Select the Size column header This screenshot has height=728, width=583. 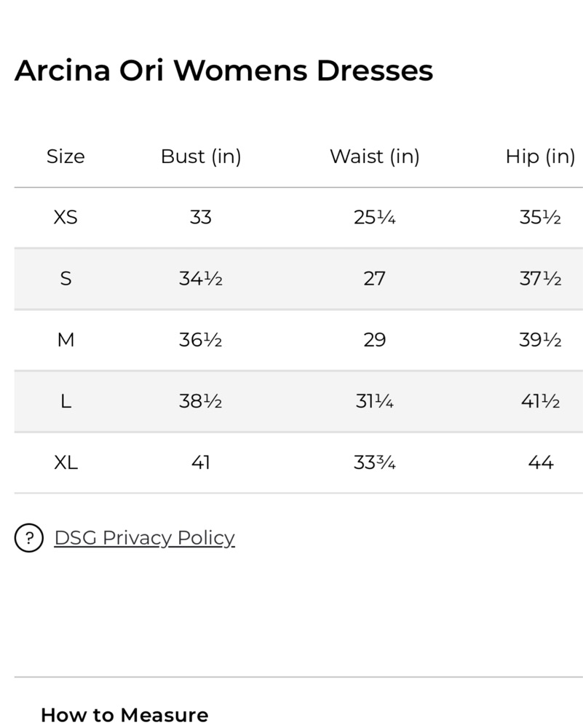(x=66, y=157)
